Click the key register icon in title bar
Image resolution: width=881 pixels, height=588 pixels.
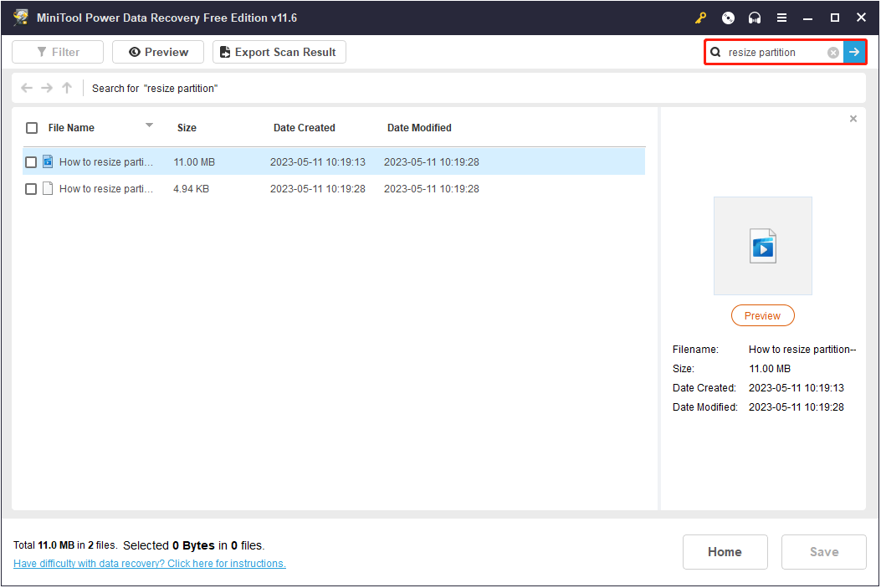pyautogui.click(x=700, y=18)
